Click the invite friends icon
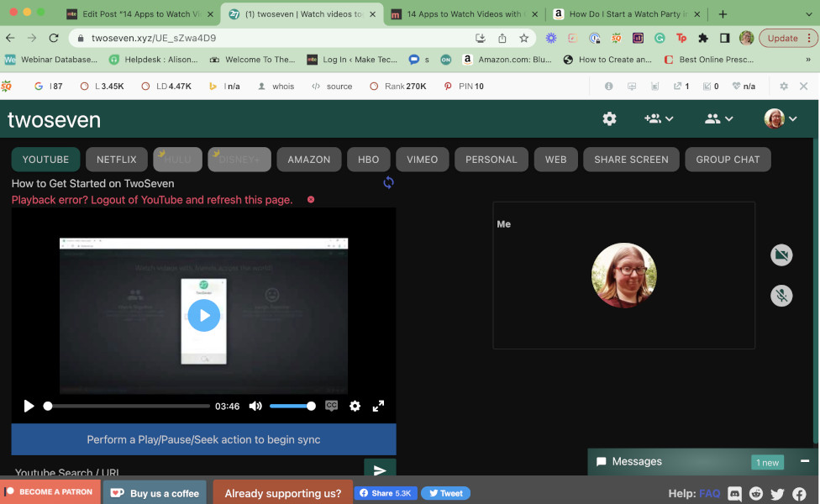This screenshot has height=504, width=820. pyautogui.click(x=654, y=119)
